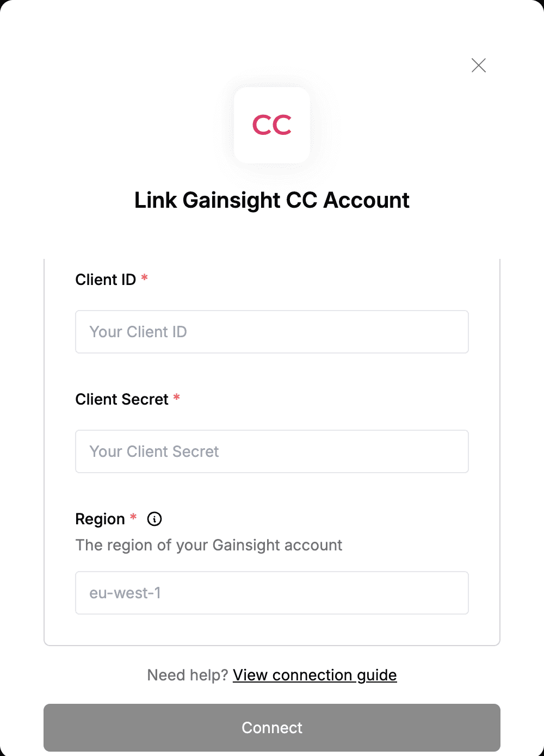Click the Region info icon
Viewport: 544px width, 756px height.
[154, 519]
